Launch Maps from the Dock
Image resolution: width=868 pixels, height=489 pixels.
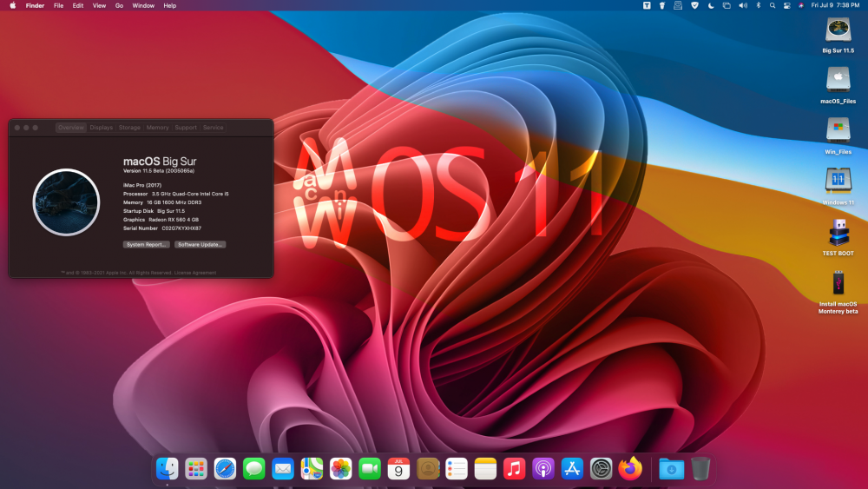[312, 469]
